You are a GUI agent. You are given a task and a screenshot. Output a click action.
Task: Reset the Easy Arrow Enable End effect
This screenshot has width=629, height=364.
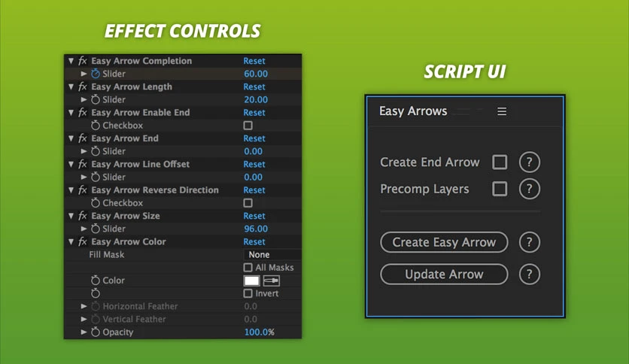[x=254, y=113]
